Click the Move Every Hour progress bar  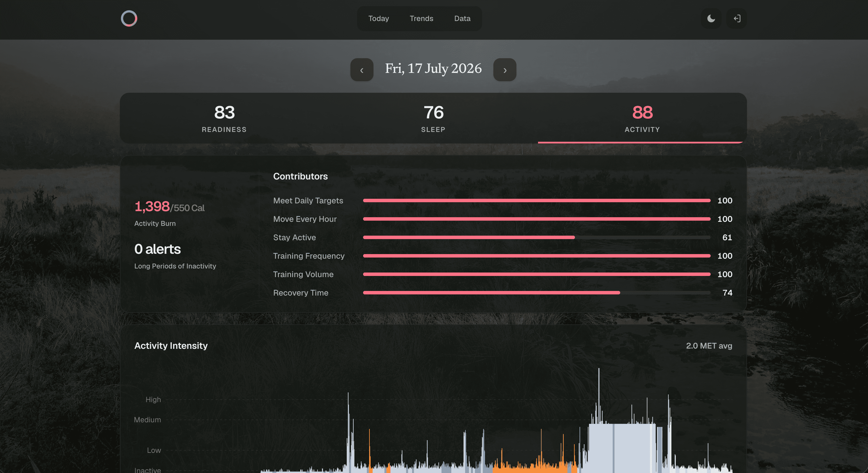click(x=537, y=219)
